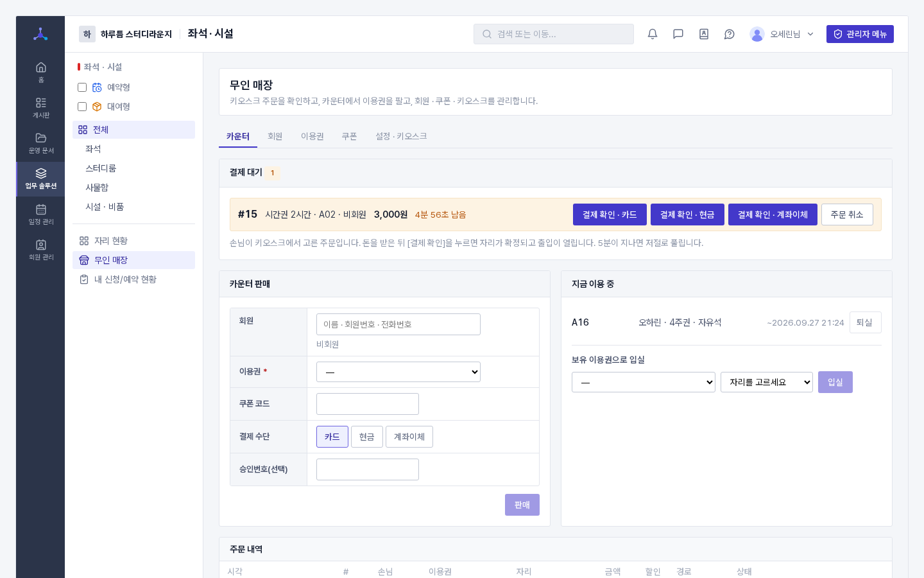Click 쿠폰 코드 input field
The width and height of the screenshot is (924, 578).
[368, 404]
